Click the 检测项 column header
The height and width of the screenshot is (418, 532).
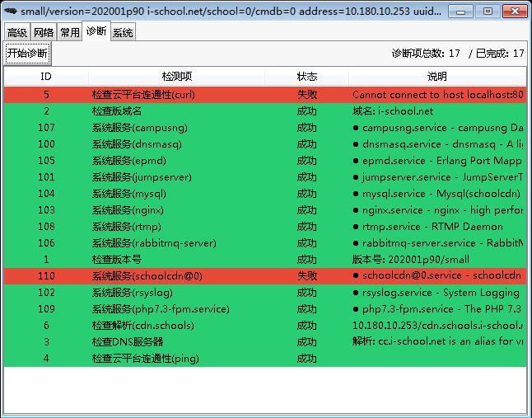(176, 76)
